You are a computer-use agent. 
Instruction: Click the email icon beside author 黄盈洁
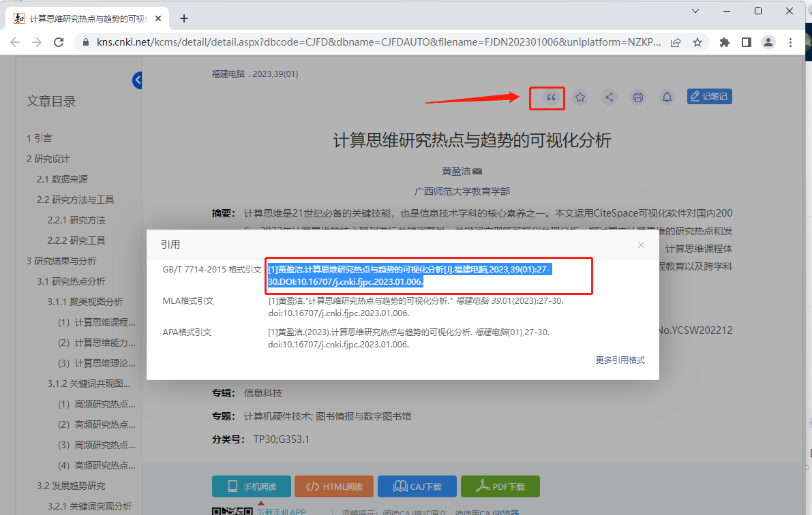pyautogui.click(x=477, y=171)
